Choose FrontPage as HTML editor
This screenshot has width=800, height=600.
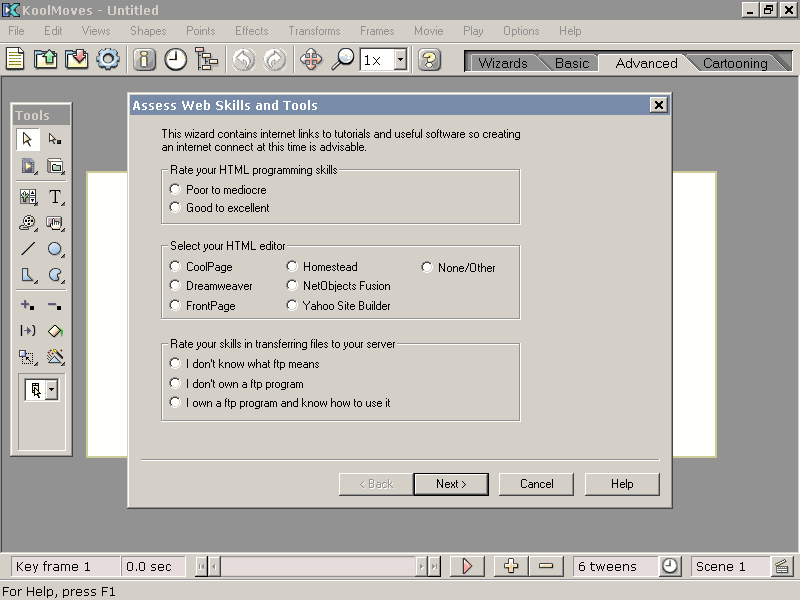tap(175, 305)
